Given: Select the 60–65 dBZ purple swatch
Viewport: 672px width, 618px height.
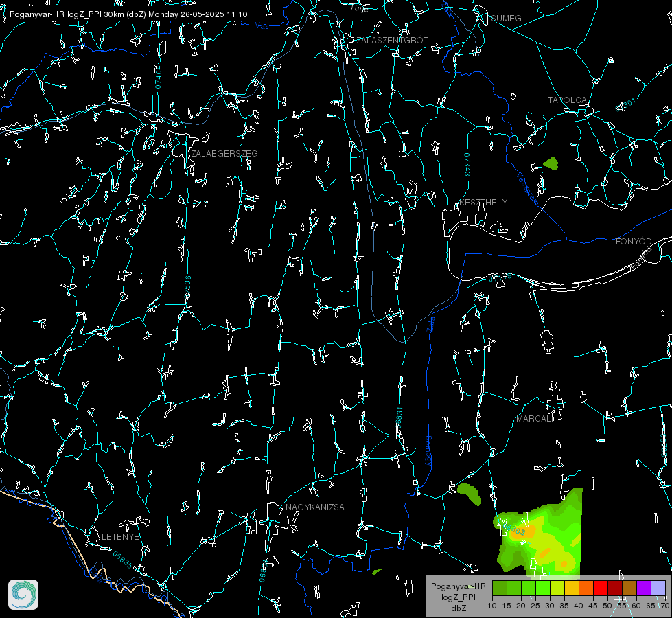Looking at the screenshot, I should tap(644, 588).
